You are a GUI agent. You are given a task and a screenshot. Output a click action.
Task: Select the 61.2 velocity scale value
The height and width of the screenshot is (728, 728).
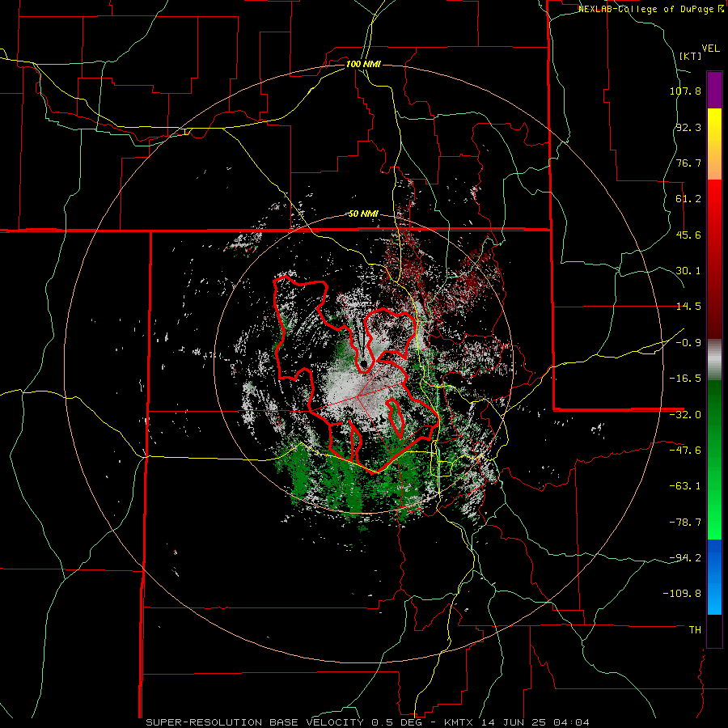pyautogui.click(x=688, y=199)
